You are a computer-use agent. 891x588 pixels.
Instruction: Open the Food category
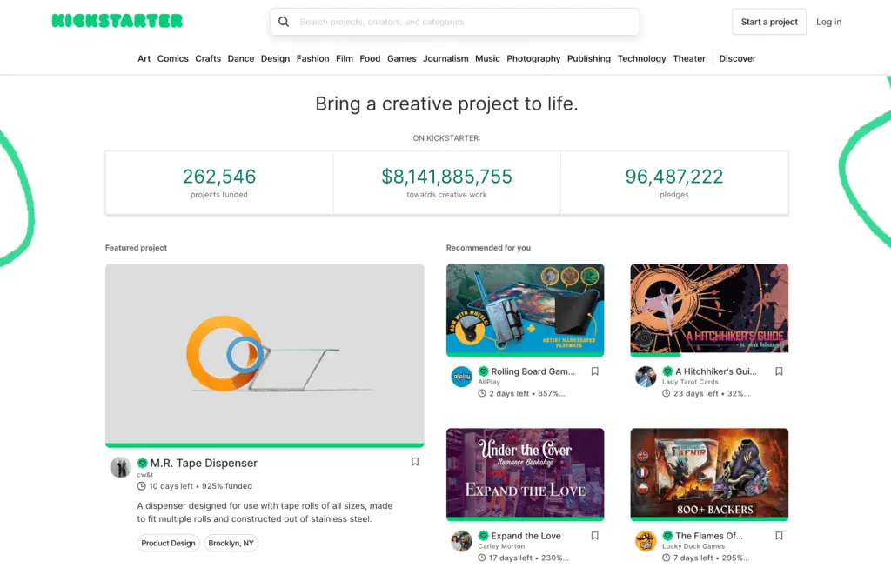tap(370, 58)
